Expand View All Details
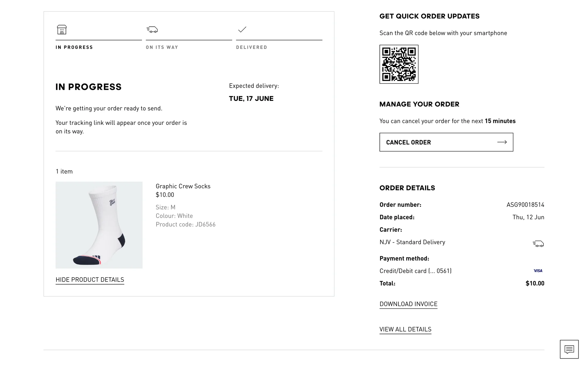588x368 pixels. tap(405, 329)
